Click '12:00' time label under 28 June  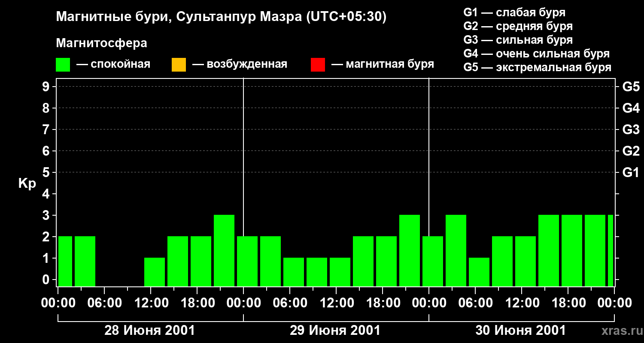[x=151, y=303]
